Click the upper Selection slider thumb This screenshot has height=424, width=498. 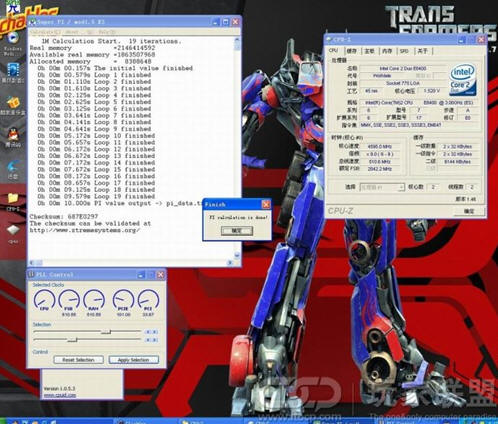tap(106, 332)
